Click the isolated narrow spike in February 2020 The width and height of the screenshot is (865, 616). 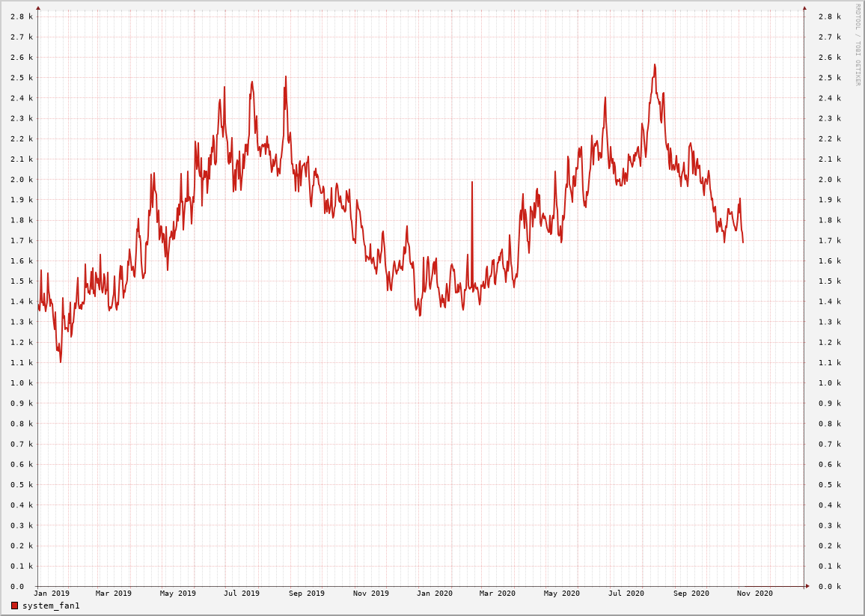(x=472, y=183)
